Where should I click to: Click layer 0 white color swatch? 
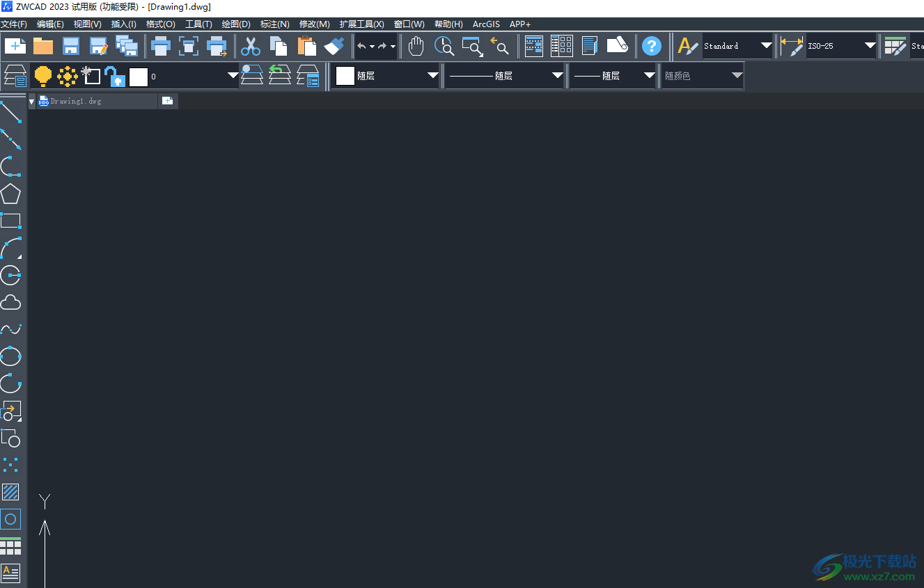coord(139,77)
